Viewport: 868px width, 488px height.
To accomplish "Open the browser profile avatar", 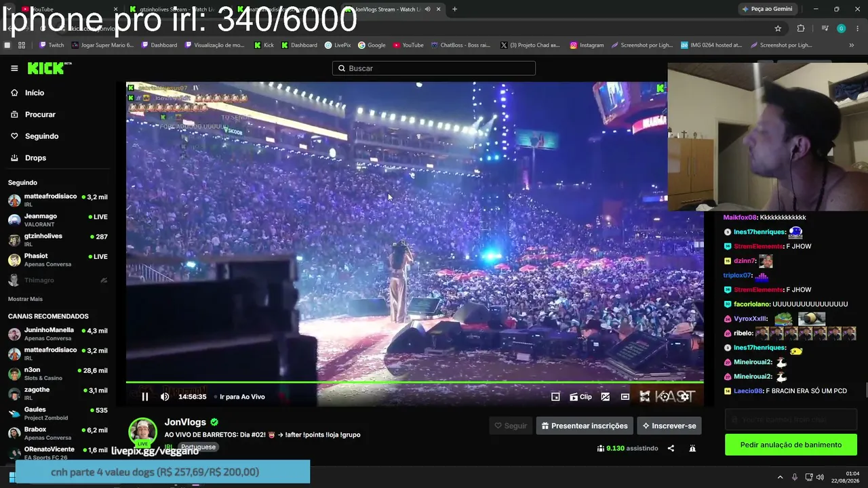I will [x=842, y=28].
